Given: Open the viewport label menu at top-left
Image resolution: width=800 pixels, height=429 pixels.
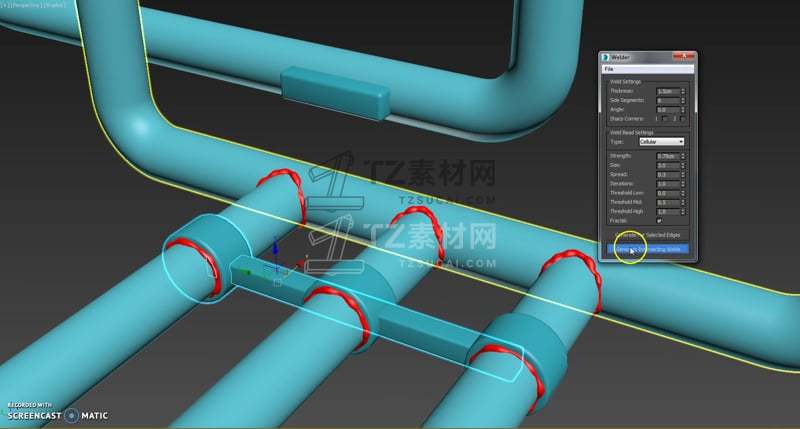Looking at the screenshot, I should pyautogui.click(x=33, y=5).
